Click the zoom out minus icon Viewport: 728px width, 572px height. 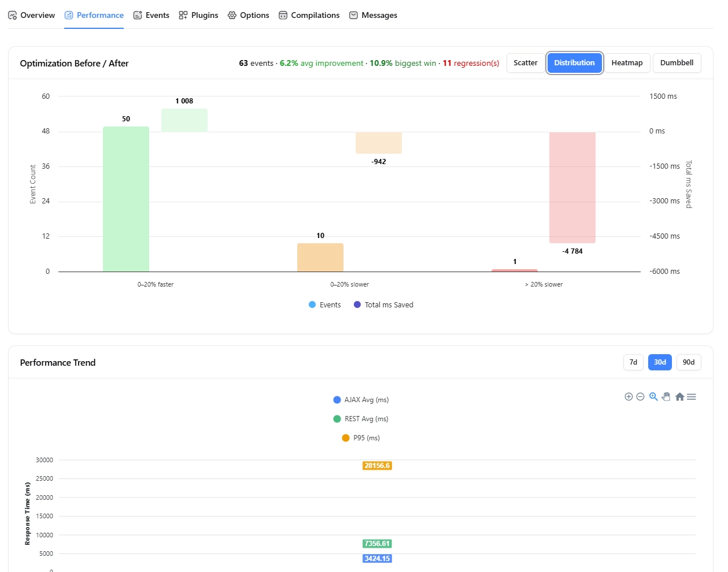click(640, 397)
